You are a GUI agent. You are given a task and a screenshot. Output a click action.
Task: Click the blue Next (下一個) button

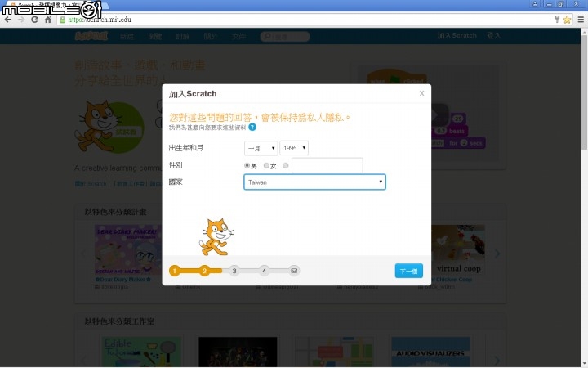coord(409,271)
